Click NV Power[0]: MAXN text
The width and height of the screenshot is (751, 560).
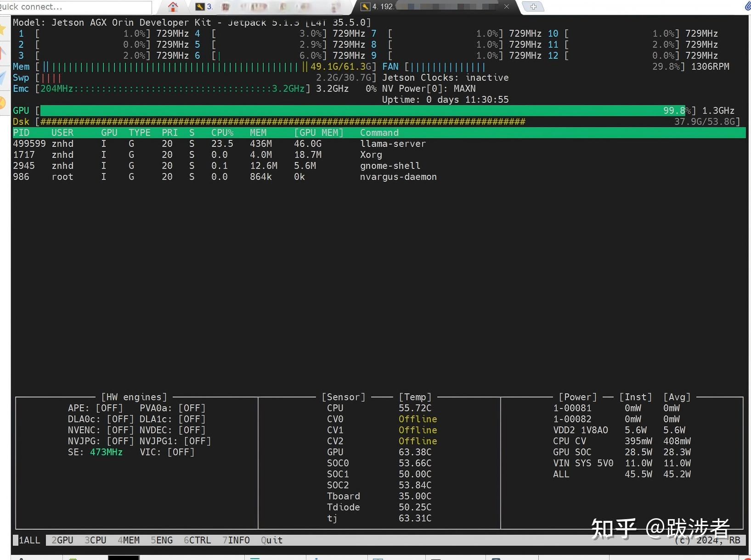click(x=429, y=89)
